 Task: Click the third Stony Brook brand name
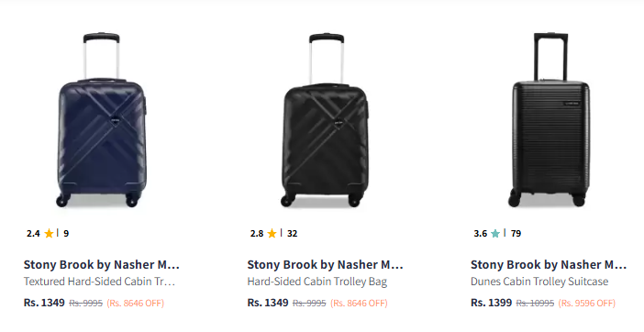549,265
